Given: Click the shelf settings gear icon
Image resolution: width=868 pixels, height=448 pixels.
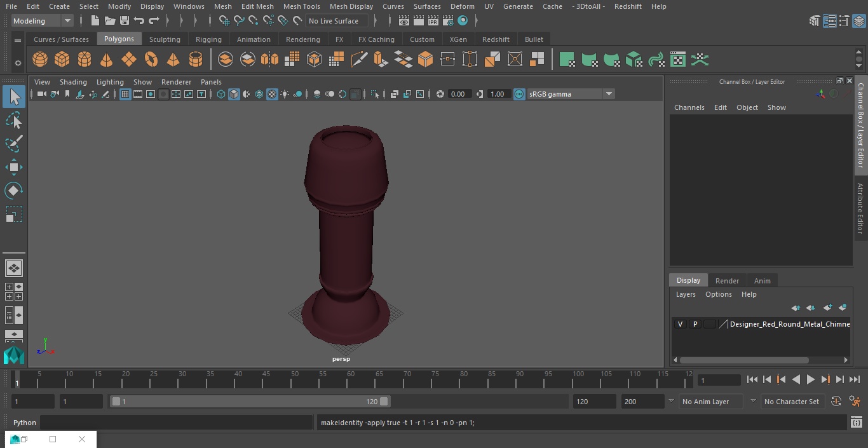Looking at the screenshot, I should coord(18,62).
